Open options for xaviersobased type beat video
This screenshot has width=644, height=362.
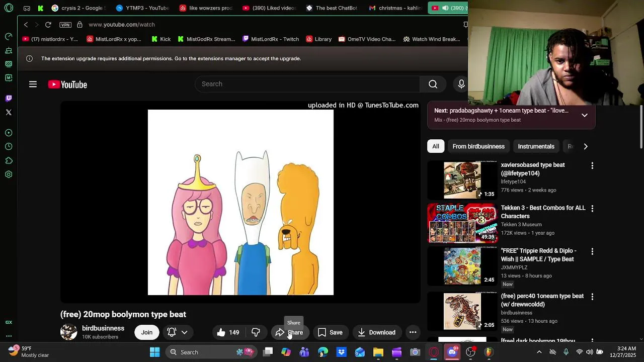[592, 165]
